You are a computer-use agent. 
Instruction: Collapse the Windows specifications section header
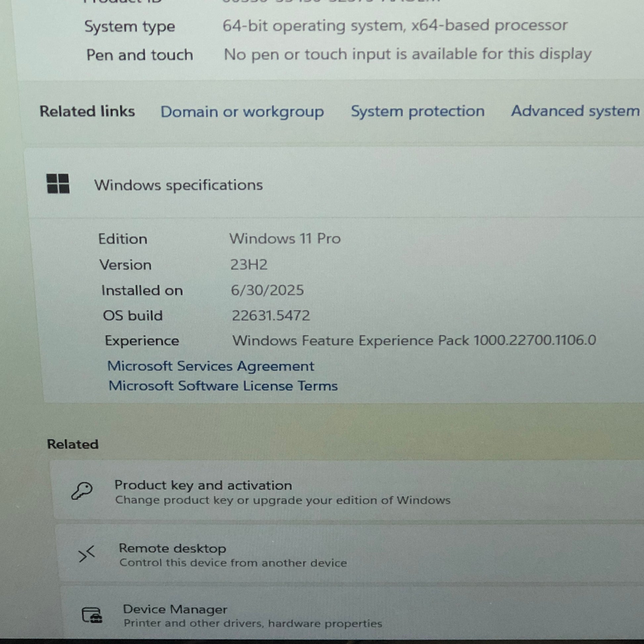click(179, 185)
